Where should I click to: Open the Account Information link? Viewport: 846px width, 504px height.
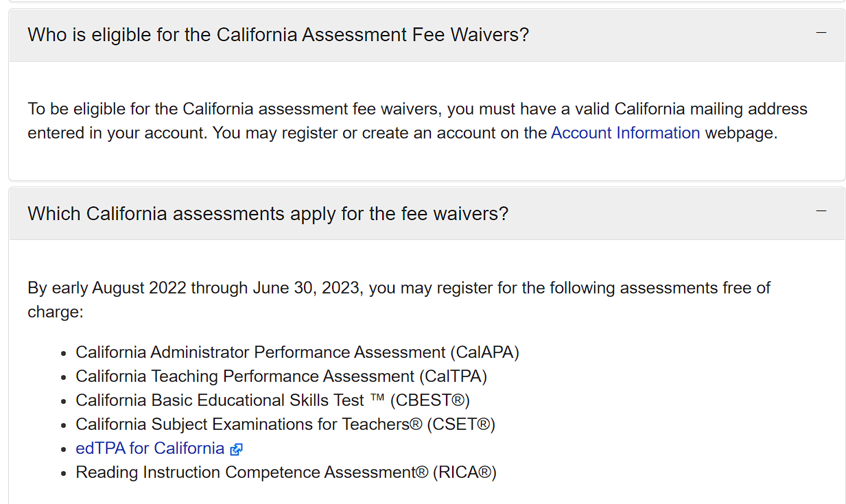point(625,133)
